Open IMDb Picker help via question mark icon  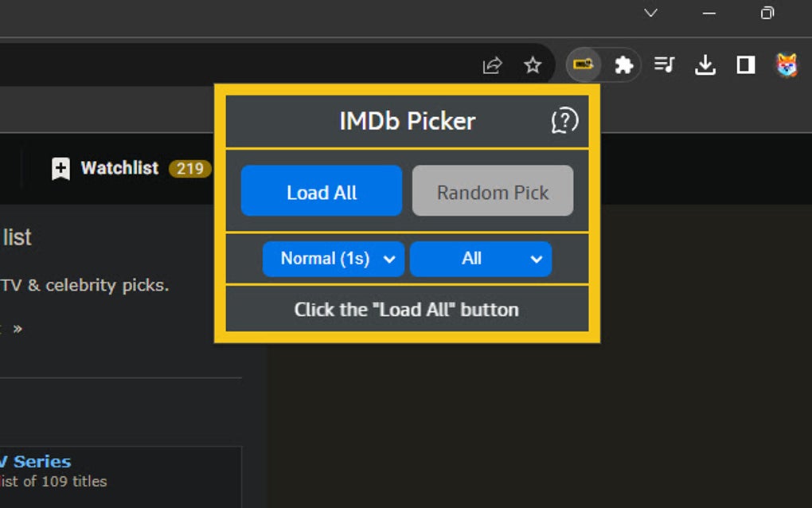point(564,121)
